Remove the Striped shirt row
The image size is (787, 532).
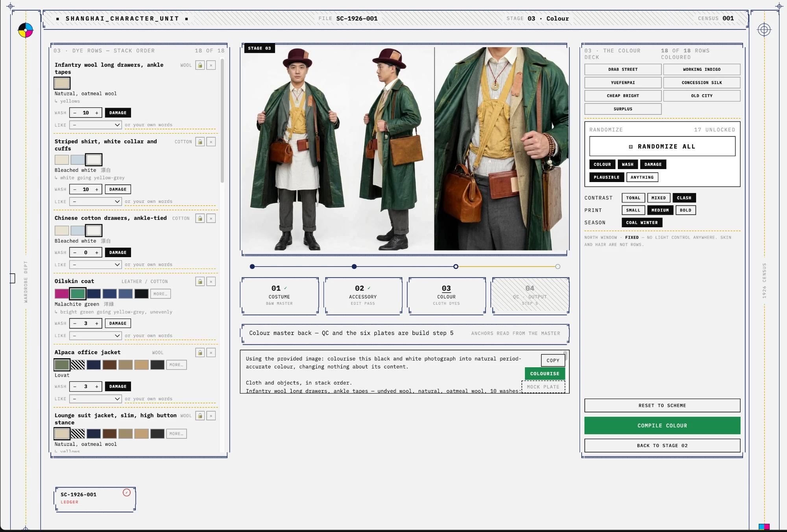coord(211,142)
